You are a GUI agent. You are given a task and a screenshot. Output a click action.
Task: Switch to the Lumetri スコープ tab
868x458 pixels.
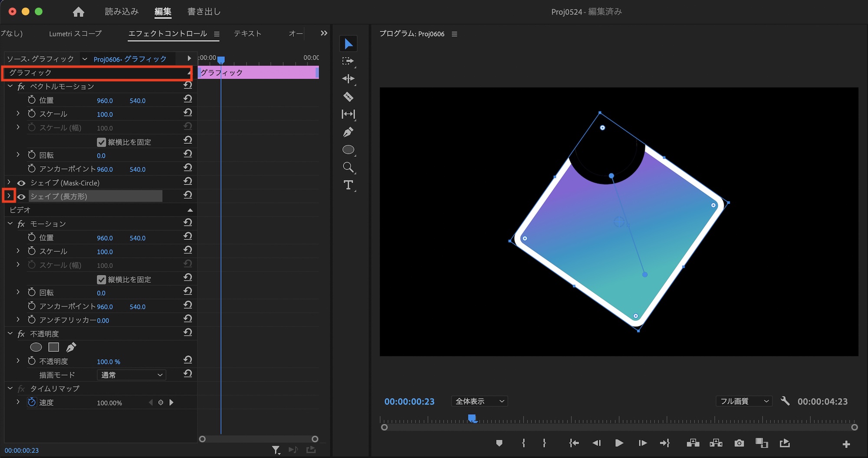[75, 34]
